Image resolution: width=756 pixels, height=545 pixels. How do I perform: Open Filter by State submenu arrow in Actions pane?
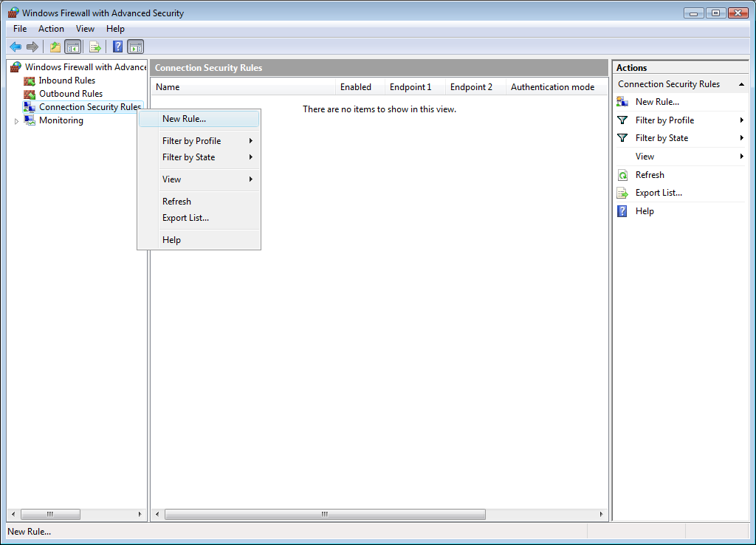click(741, 138)
